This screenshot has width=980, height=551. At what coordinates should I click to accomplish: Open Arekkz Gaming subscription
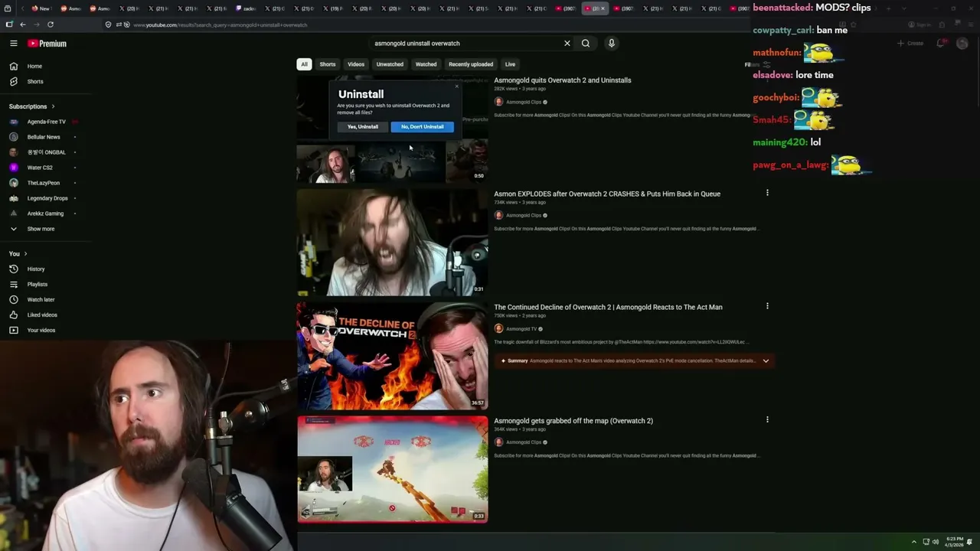point(45,214)
